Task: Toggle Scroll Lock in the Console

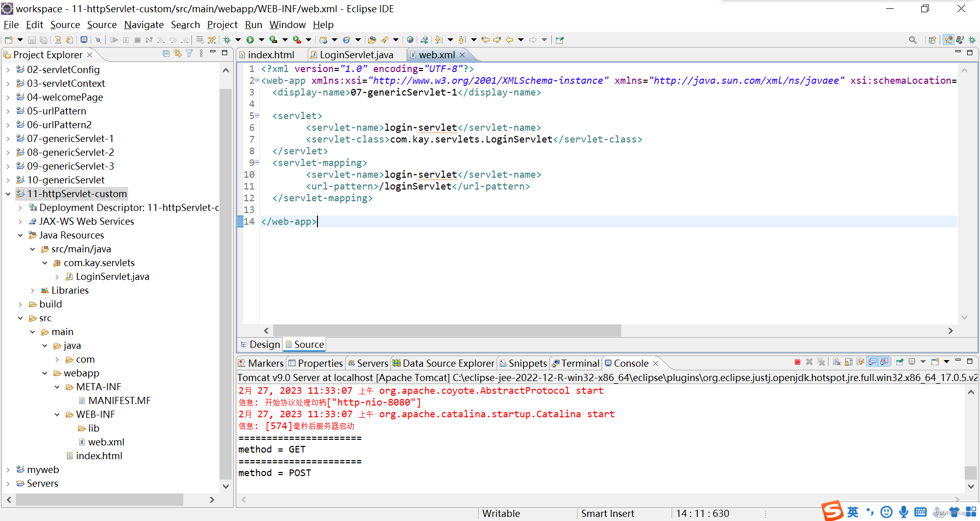Action: tap(848, 362)
